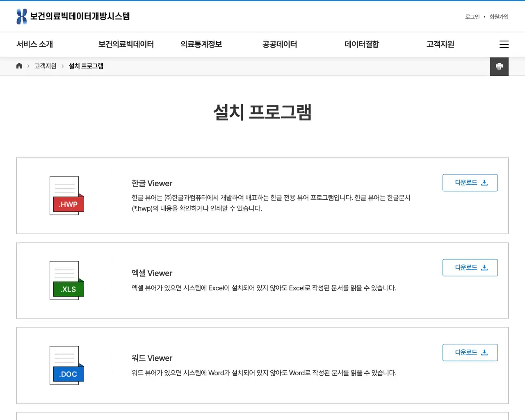The image size is (525, 420).
Task: Click the .HWP file icon
Action: (67, 196)
